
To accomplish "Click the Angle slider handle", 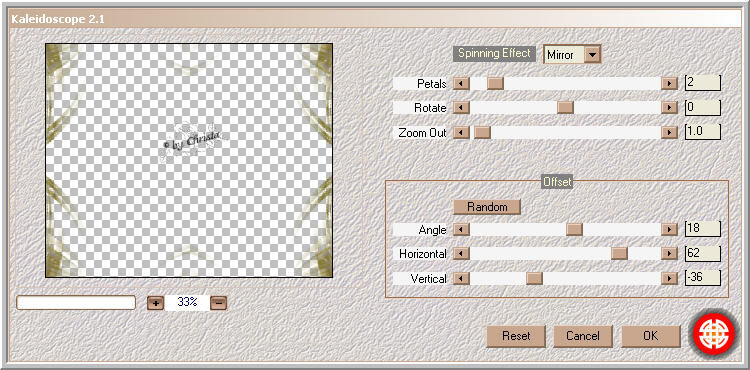I will pos(574,229).
